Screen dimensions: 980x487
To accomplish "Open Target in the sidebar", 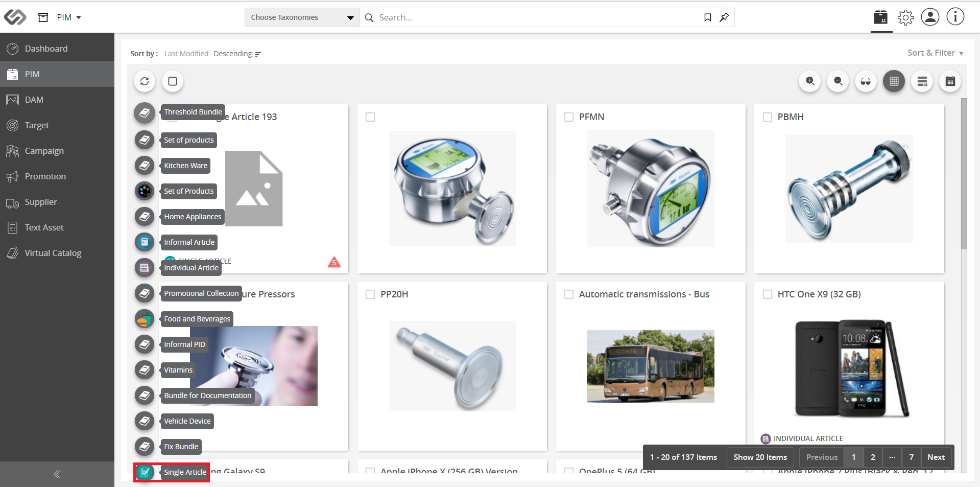I will pos(57,125).
